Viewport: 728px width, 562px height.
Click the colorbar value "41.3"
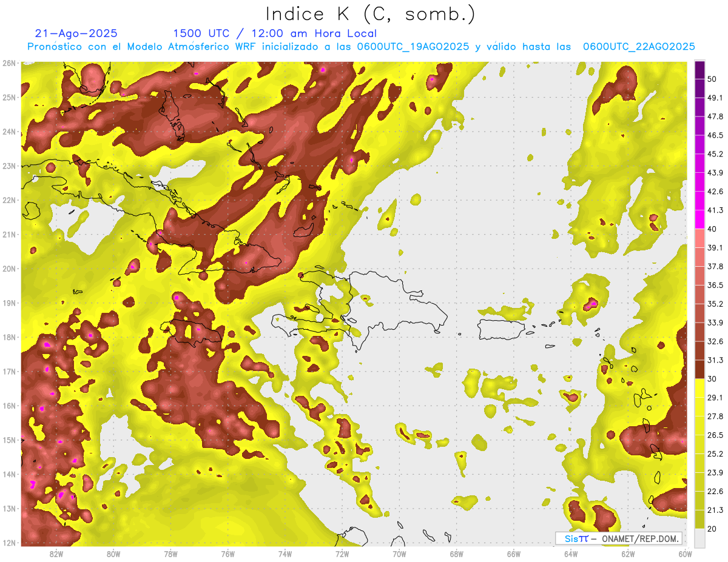pyautogui.click(x=715, y=210)
